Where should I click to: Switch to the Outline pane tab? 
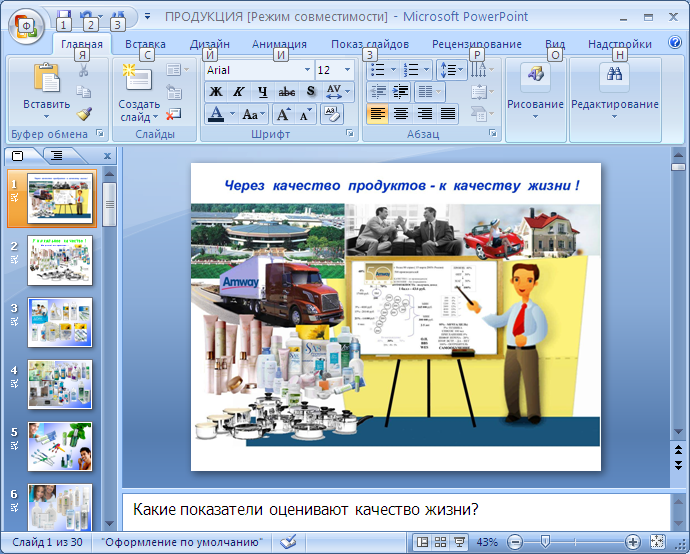click(57, 155)
